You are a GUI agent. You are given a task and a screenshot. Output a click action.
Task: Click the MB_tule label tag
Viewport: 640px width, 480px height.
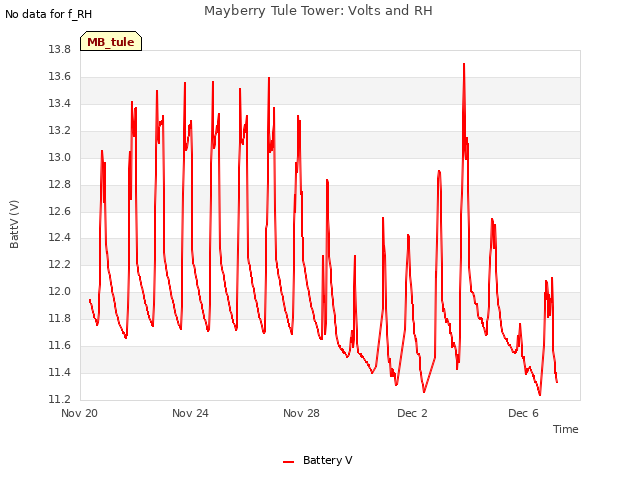click(x=111, y=41)
